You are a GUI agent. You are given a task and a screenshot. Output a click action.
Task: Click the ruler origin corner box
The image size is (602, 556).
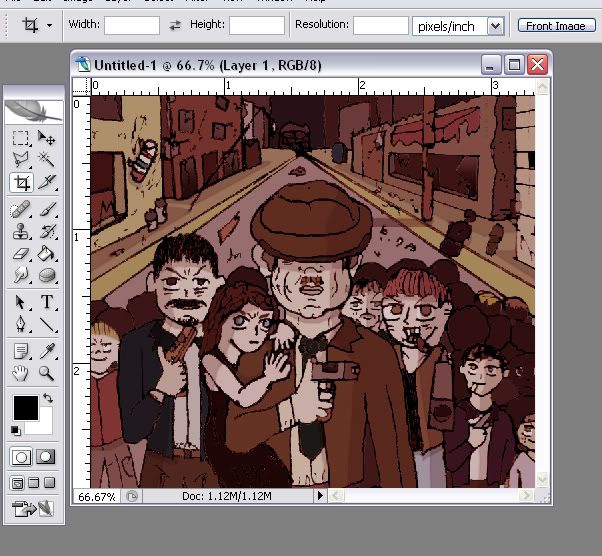tap(81, 86)
